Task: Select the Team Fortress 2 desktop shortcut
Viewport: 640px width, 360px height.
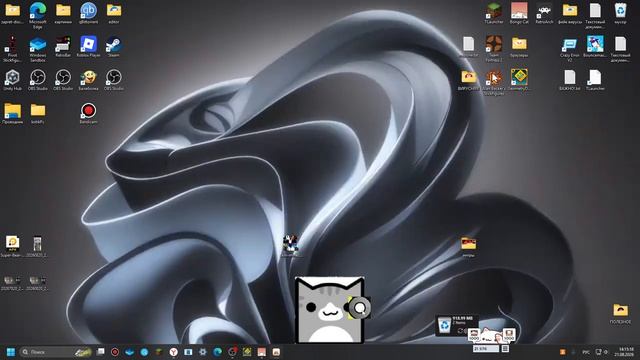Action: pos(494,49)
